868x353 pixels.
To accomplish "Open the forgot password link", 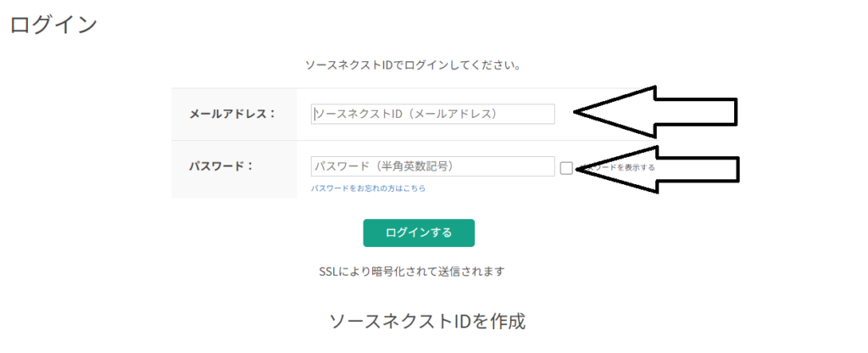I will point(368,188).
